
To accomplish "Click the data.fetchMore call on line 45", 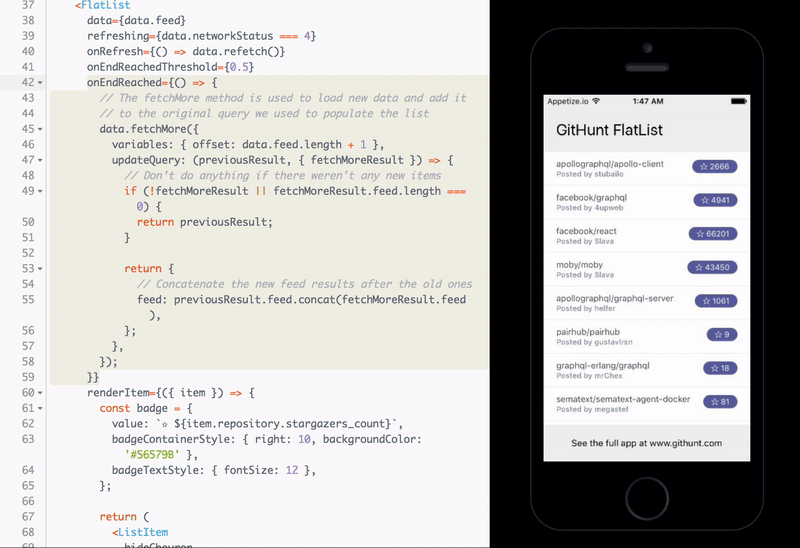I will coord(142,129).
